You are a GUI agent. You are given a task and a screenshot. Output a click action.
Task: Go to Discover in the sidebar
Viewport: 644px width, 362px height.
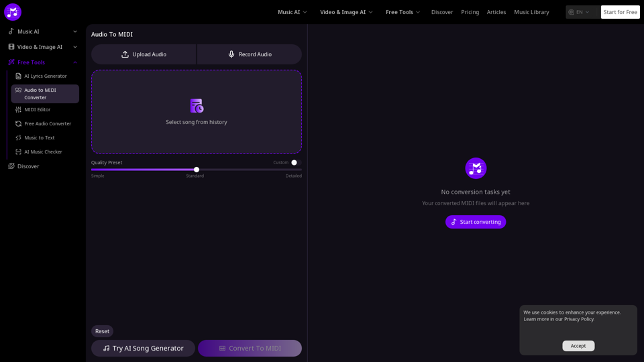[x=28, y=166]
